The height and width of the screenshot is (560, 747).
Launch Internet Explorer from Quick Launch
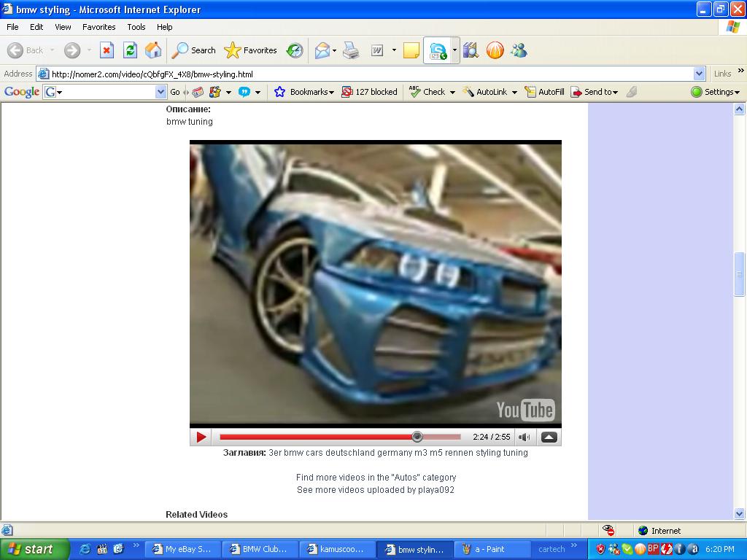85,549
